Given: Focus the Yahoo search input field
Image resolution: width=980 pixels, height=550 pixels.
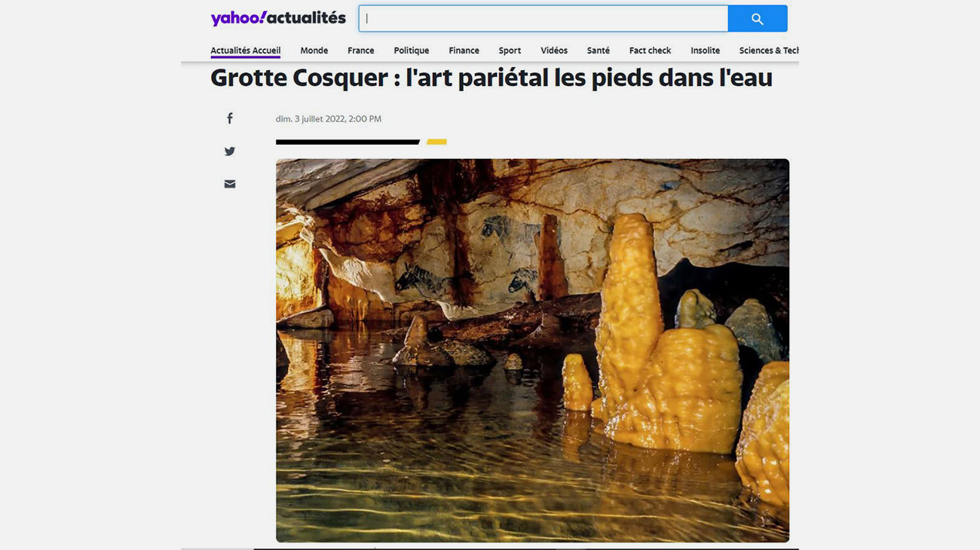Looking at the screenshot, I should (544, 19).
